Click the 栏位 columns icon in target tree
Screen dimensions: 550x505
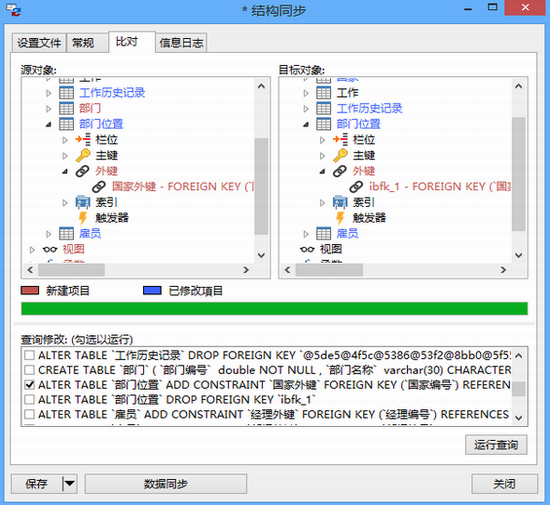coord(340,140)
